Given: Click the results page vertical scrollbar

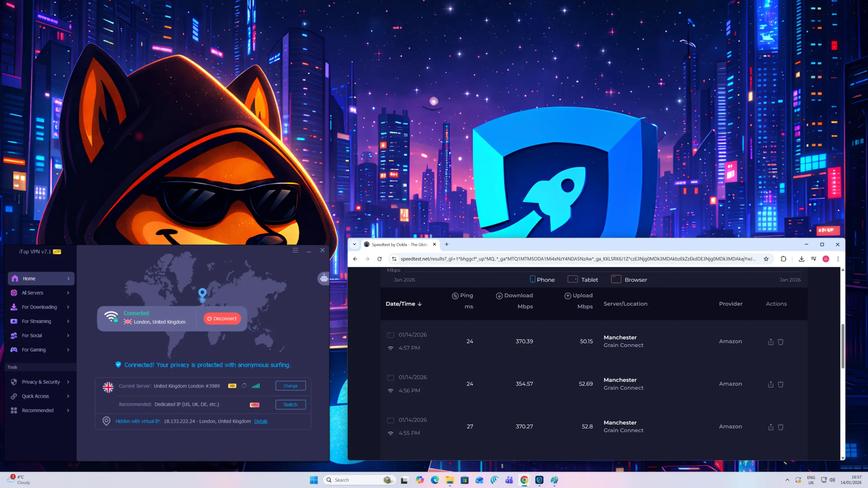Looking at the screenshot, I should tap(843, 346).
